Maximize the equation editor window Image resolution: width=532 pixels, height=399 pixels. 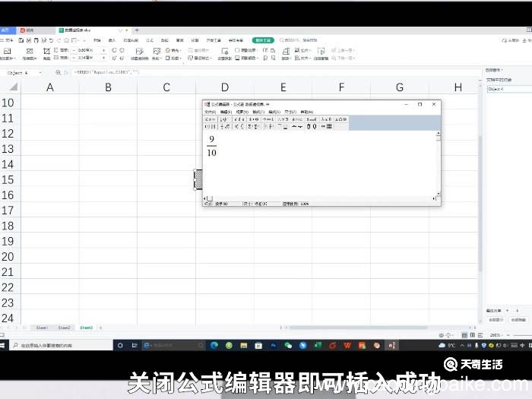[x=420, y=104]
